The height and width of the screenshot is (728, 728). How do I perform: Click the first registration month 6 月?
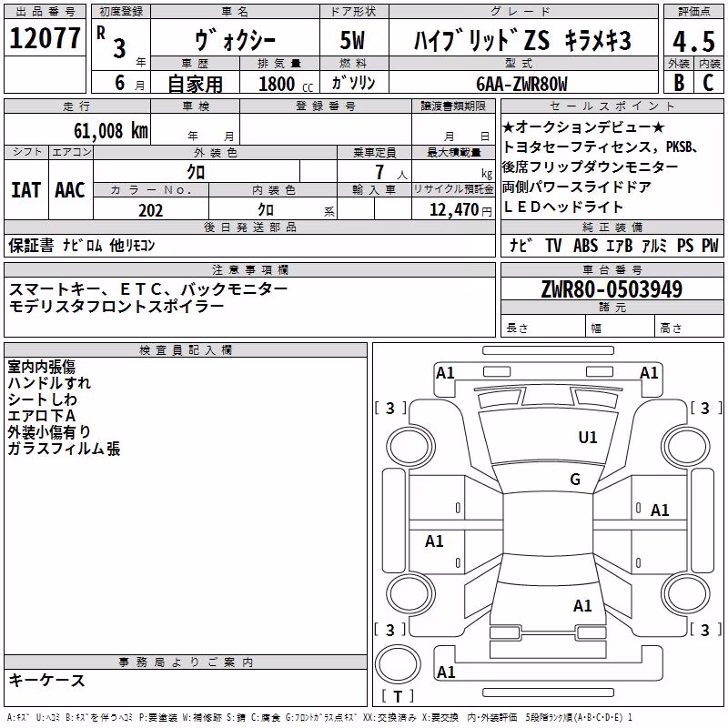129,83
